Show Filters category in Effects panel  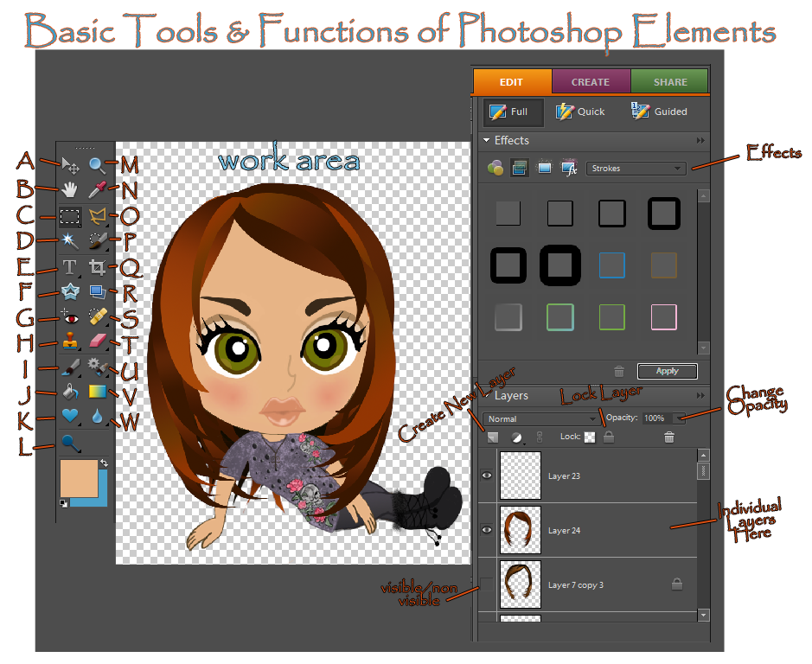496,168
